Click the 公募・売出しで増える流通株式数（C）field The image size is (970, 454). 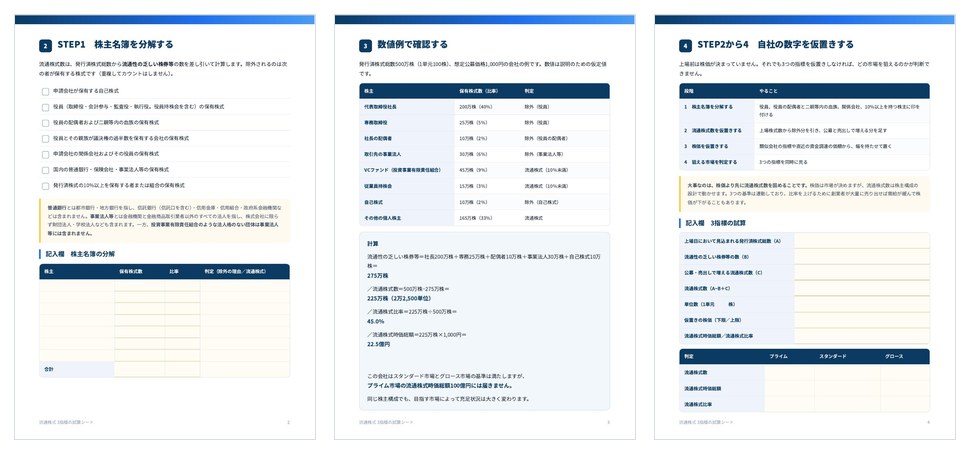[x=862, y=272]
